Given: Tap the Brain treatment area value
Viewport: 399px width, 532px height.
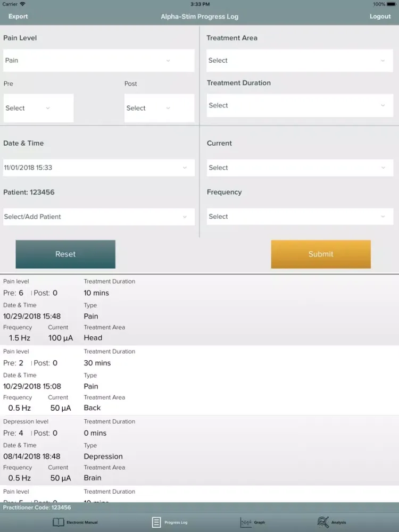Looking at the screenshot, I should click(93, 478).
